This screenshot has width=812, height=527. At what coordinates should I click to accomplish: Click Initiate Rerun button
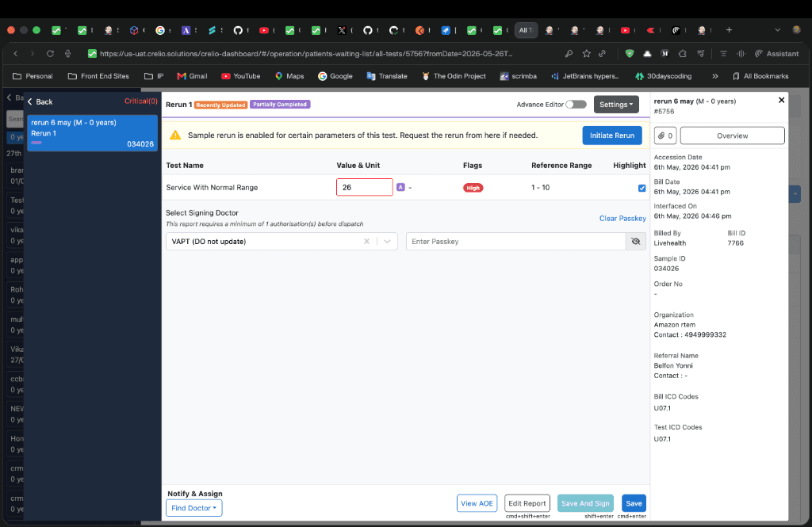click(612, 135)
